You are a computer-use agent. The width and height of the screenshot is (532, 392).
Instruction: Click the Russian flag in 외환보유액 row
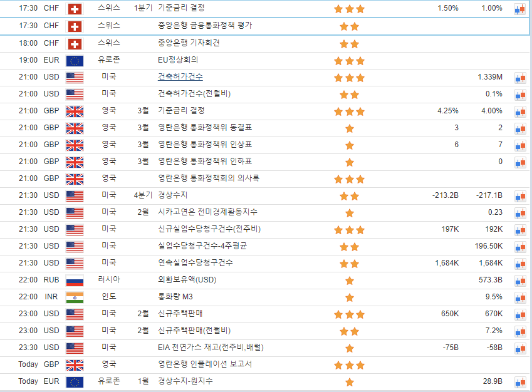click(75, 281)
